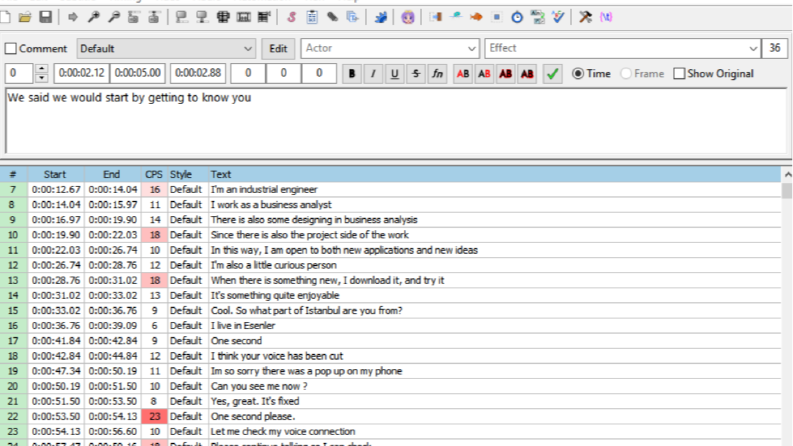This screenshot has width=793, height=446.
Task: Open script Properties clipboard icon
Action: tap(312, 17)
